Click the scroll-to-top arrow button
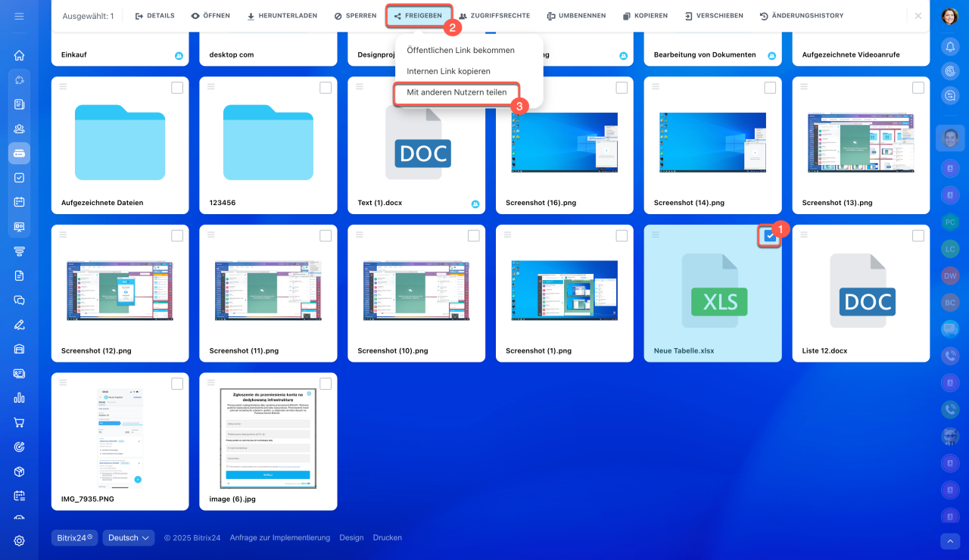This screenshot has width=969, height=560. (x=950, y=540)
